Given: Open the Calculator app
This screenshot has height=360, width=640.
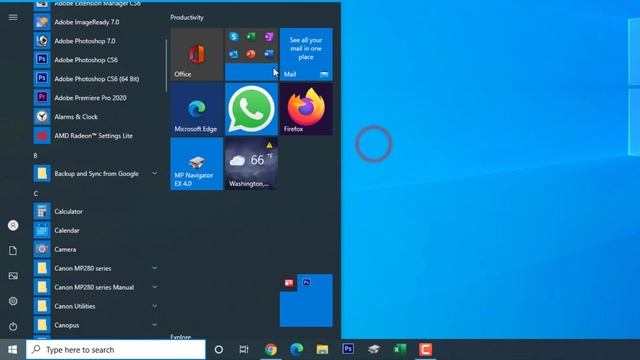Looking at the screenshot, I should click(x=96, y=211).
